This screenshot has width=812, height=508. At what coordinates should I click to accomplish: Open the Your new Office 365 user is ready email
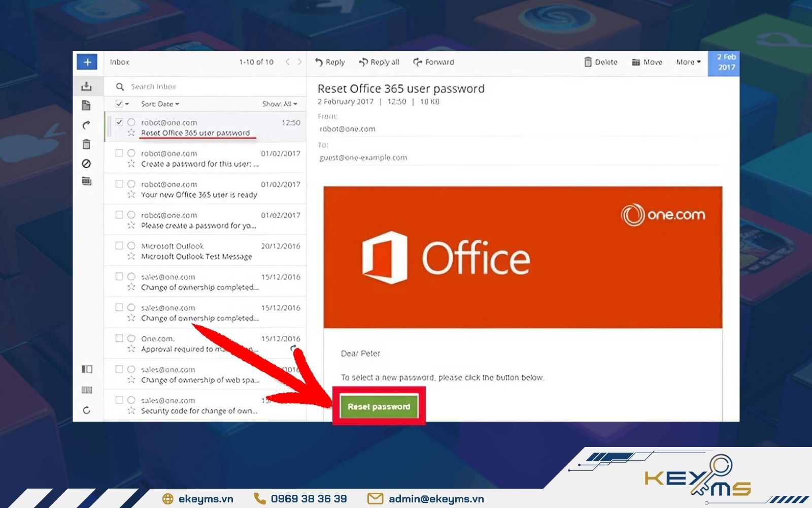click(205, 189)
